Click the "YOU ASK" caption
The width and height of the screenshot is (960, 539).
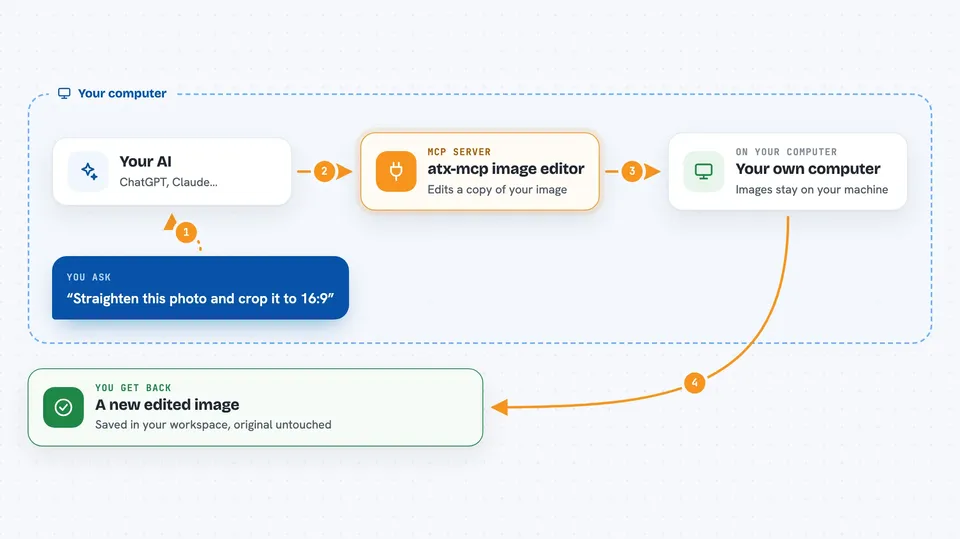coord(89,277)
